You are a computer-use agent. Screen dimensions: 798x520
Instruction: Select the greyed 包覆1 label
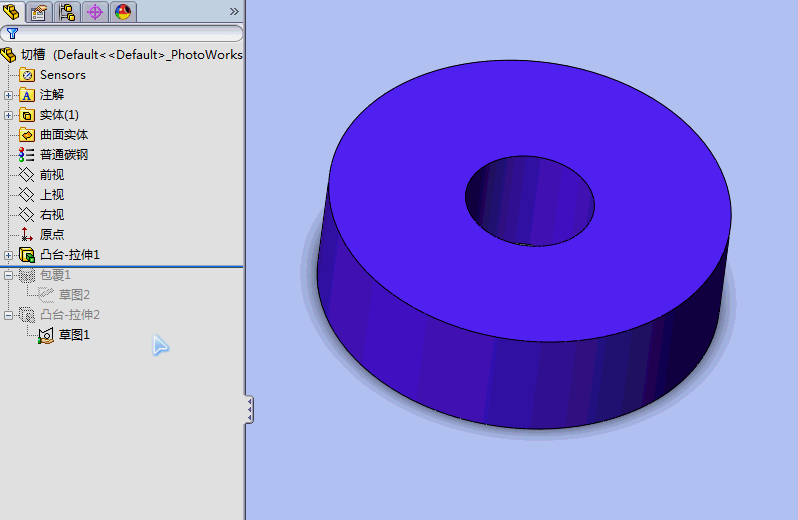point(55,275)
